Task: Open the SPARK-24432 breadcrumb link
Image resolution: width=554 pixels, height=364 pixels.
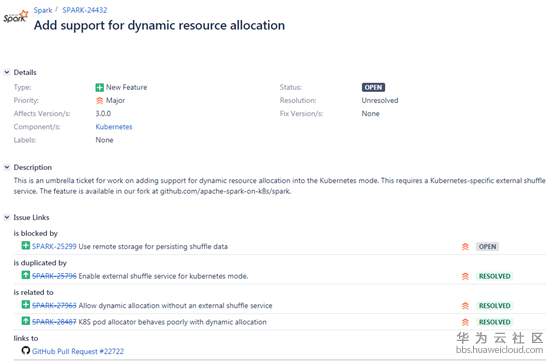Action: [x=85, y=10]
